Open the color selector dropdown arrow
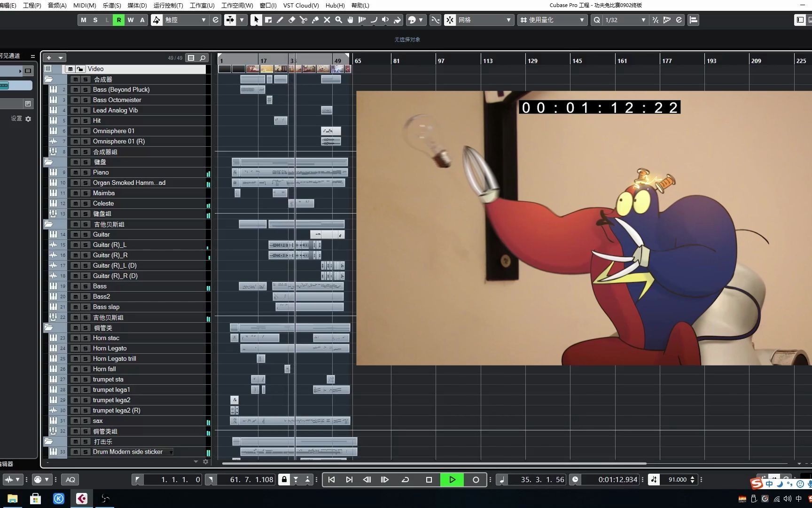The height and width of the screenshot is (508, 812). tap(421, 20)
